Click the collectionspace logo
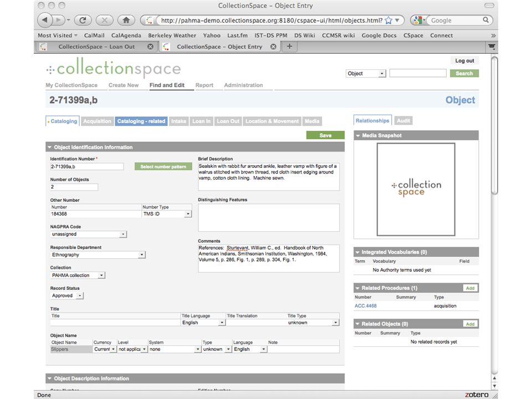The height and width of the screenshot is (399, 532). pyautogui.click(x=114, y=68)
